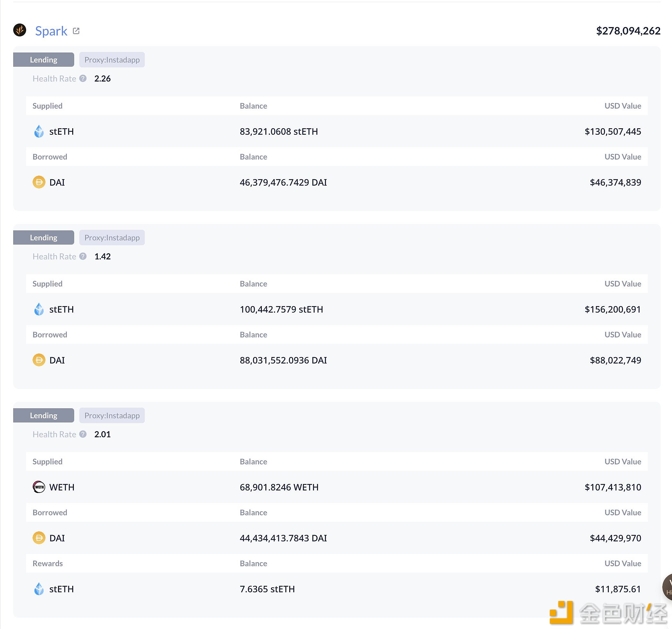672x629 pixels.
Task: Click USD value $156,200,691
Action: (x=613, y=309)
